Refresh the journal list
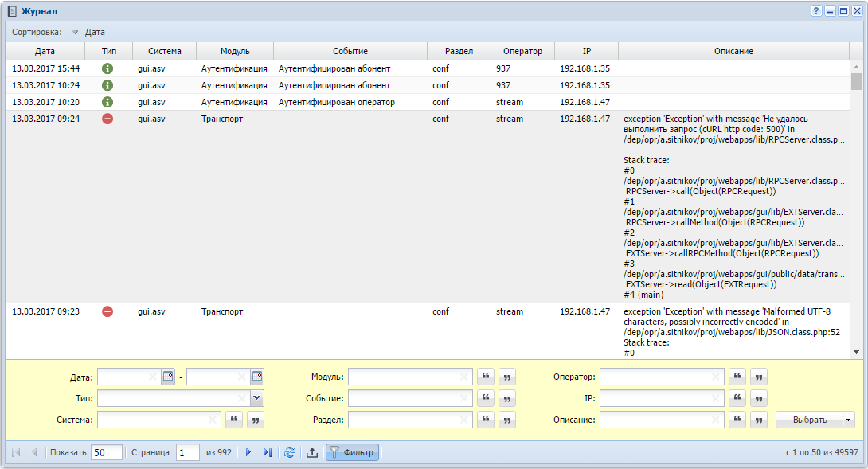This screenshot has width=868, height=469. [290, 452]
